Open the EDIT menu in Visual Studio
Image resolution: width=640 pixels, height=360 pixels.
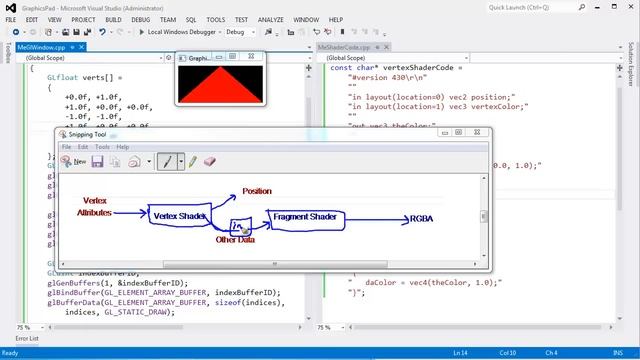(x=31, y=20)
